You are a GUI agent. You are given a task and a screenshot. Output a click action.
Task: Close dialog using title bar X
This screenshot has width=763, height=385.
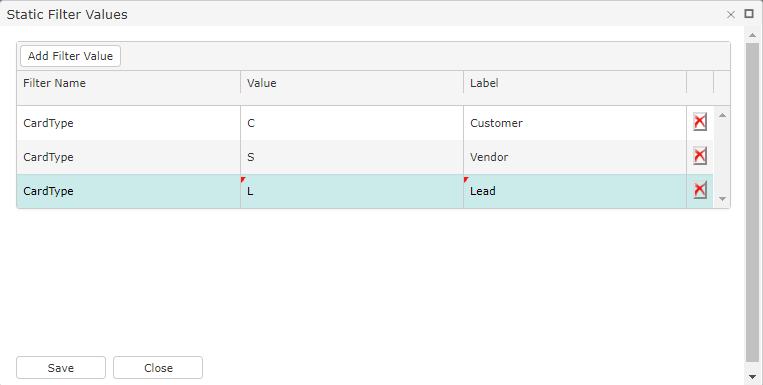pyautogui.click(x=730, y=15)
